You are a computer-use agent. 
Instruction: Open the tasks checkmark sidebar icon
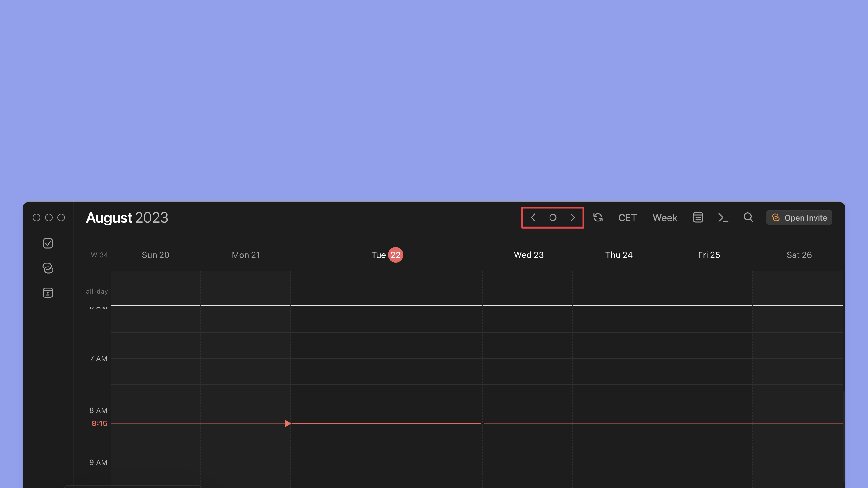[x=48, y=243]
